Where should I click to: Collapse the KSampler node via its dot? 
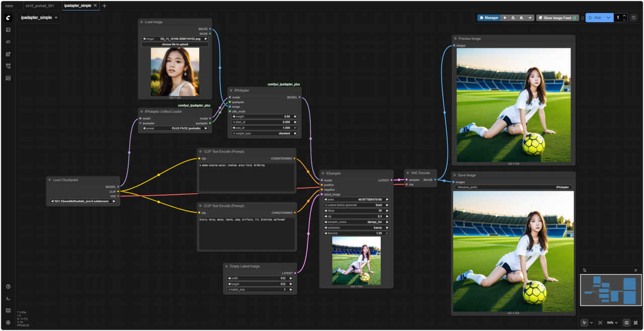324,173
